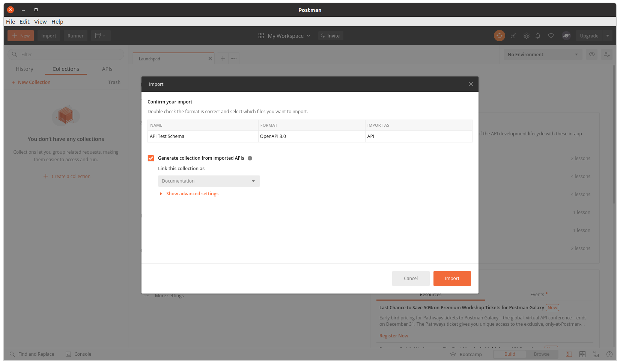Click the Upgrade button
The width and height of the screenshot is (620, 364).
coord(589,36)
